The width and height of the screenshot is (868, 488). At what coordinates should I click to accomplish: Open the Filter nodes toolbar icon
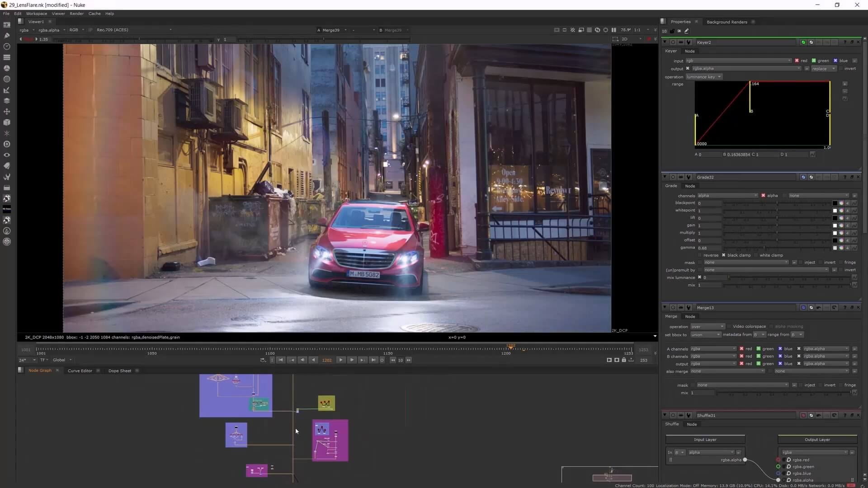click(7, 79)
